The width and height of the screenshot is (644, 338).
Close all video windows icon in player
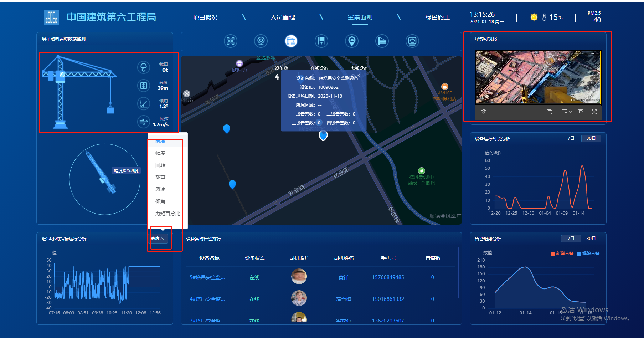(x=550, y=112)
